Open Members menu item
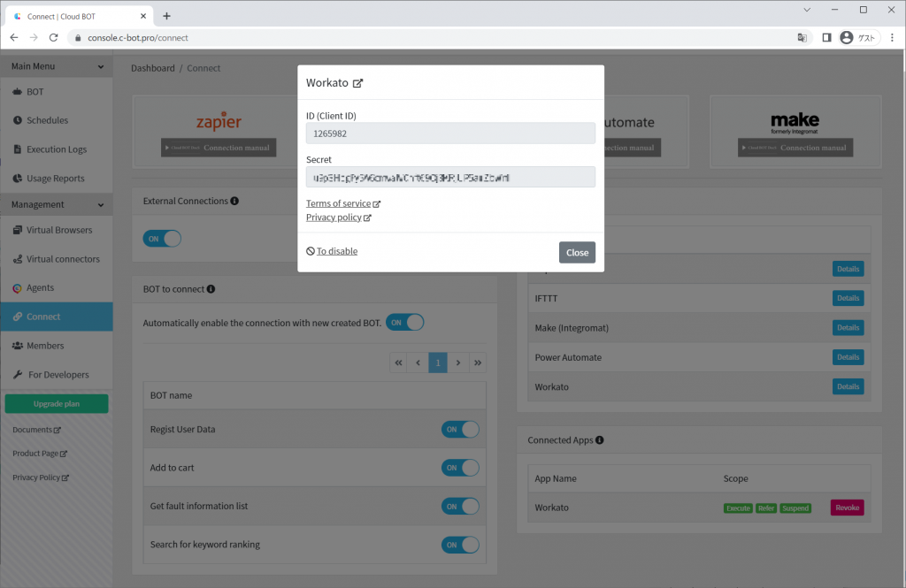906x588 pixels. click(x=57, y=346)
